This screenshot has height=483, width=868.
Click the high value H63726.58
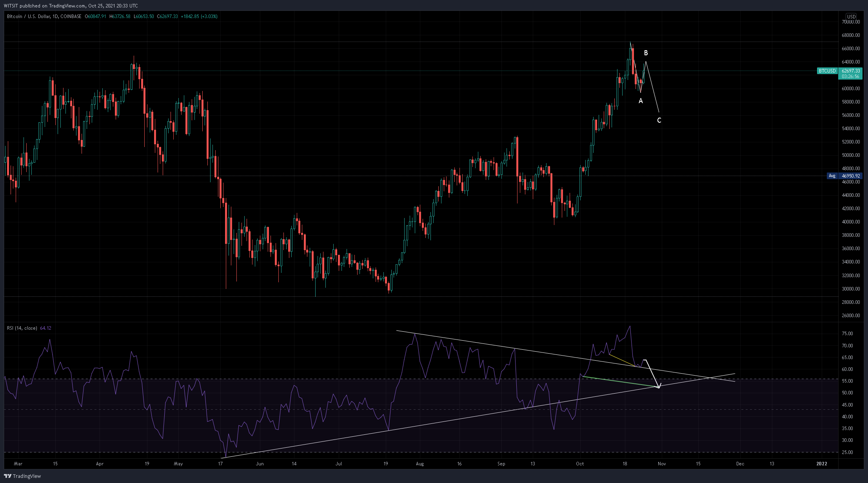120,16
